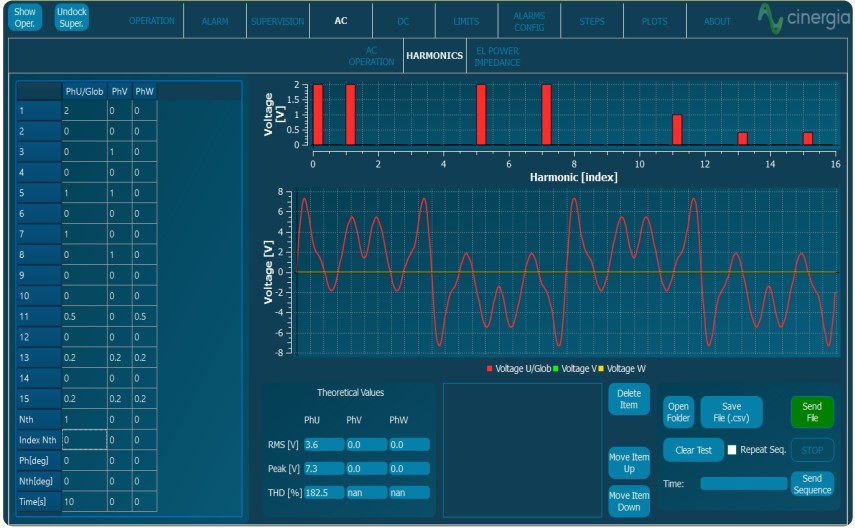Click the Voltage W legend marker
Viewport: 855px width, 530px height.
pos(601,369)
